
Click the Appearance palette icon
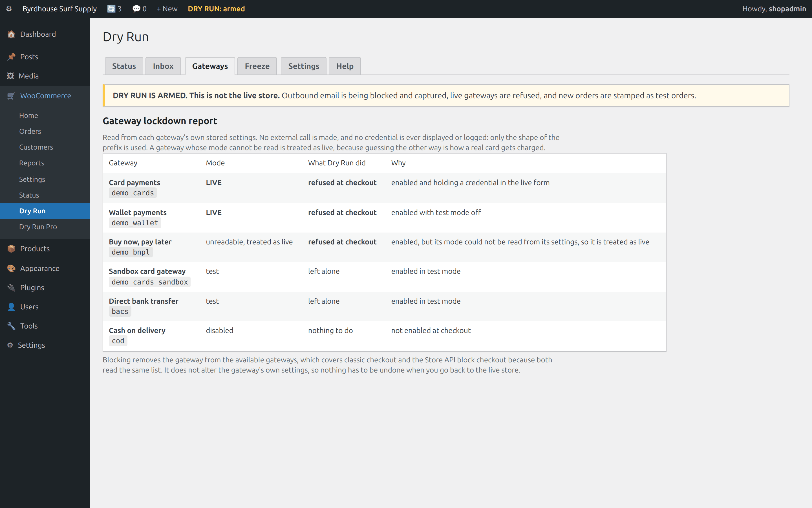click(x=11, y=268)
